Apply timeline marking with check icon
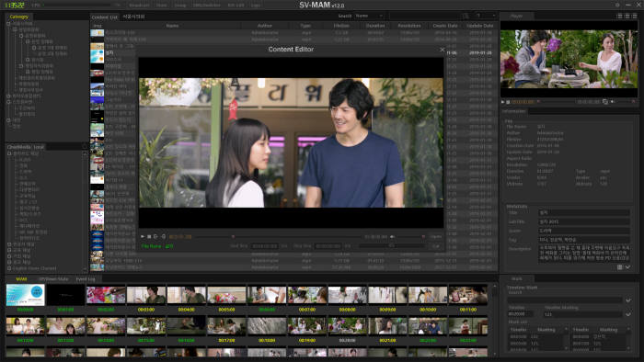This screenshot has width=644, height=362. 628,314
